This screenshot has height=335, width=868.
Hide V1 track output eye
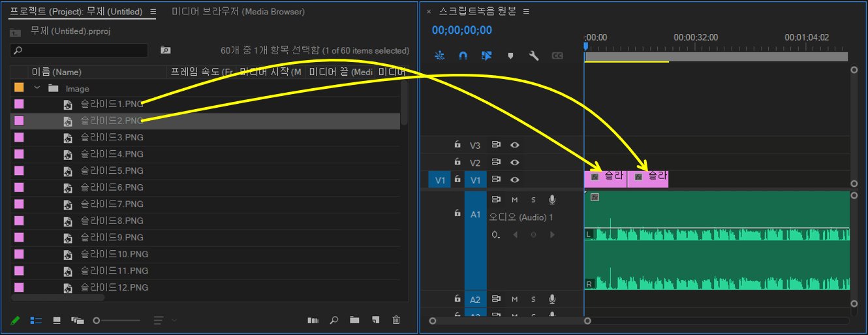point(515,179)
